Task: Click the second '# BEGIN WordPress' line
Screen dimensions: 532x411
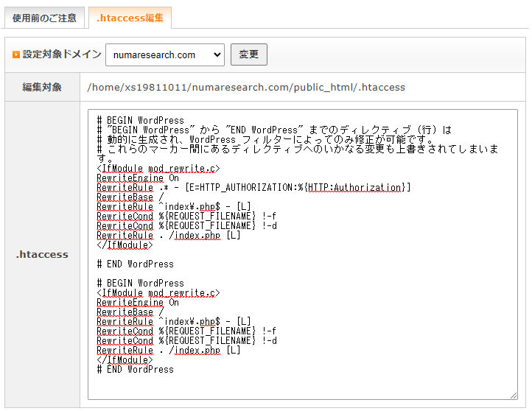Action: (x=141, y=283)
